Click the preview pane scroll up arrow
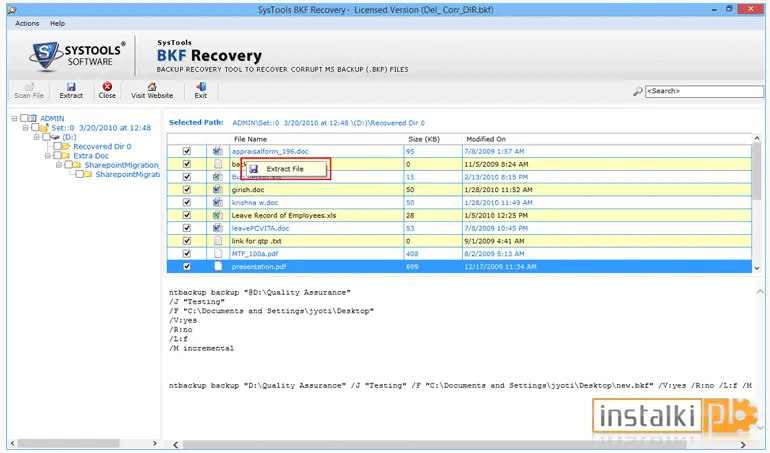770x453 pixels. point(760,292)
